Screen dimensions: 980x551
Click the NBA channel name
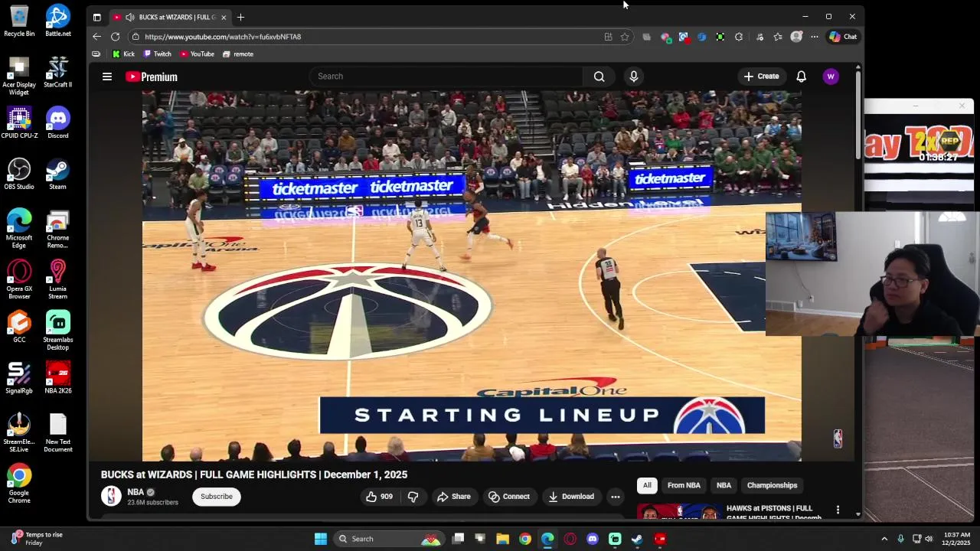click(x=136, y=492)
